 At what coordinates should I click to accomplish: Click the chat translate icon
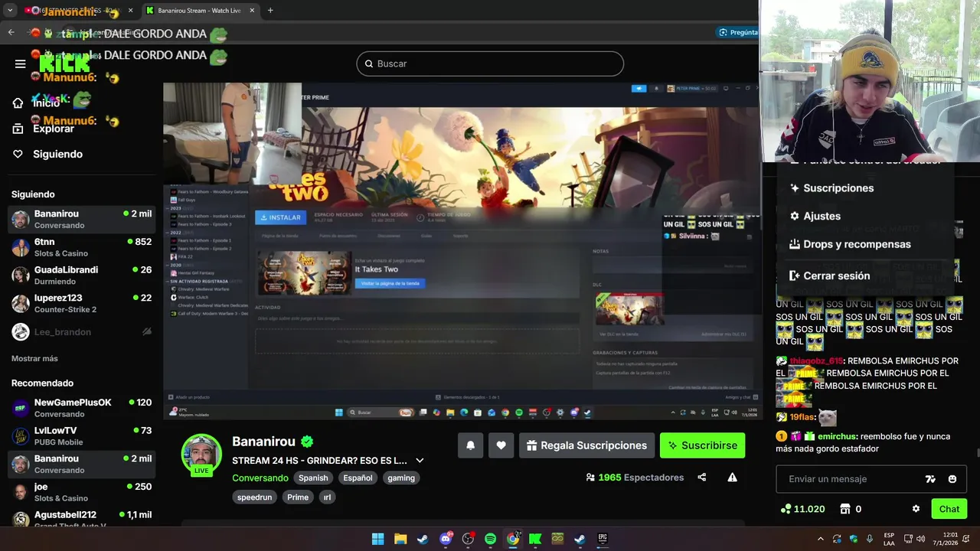(930, 479)
